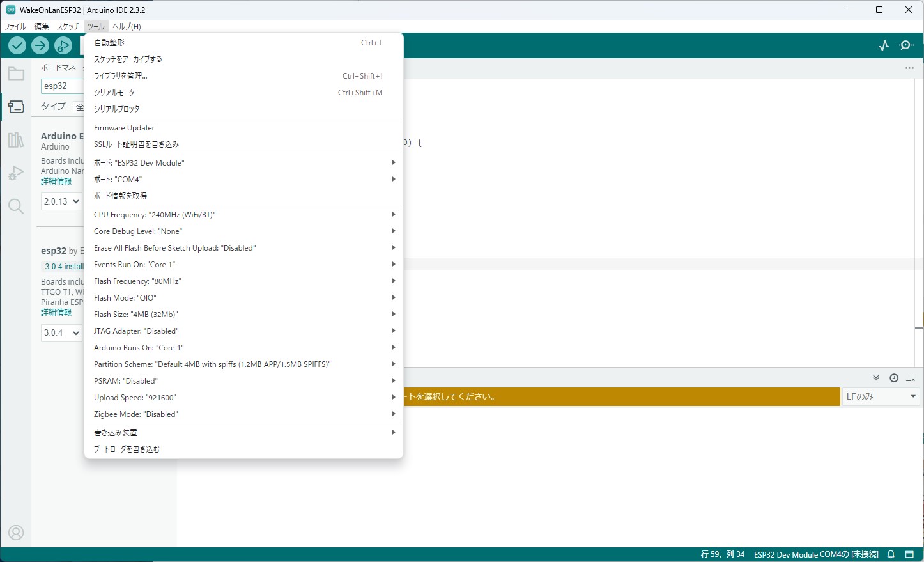This screenshot has width=924, height=562.
Task: Expand JTAG Adapter submenu
Action: [x=243, y=331]
